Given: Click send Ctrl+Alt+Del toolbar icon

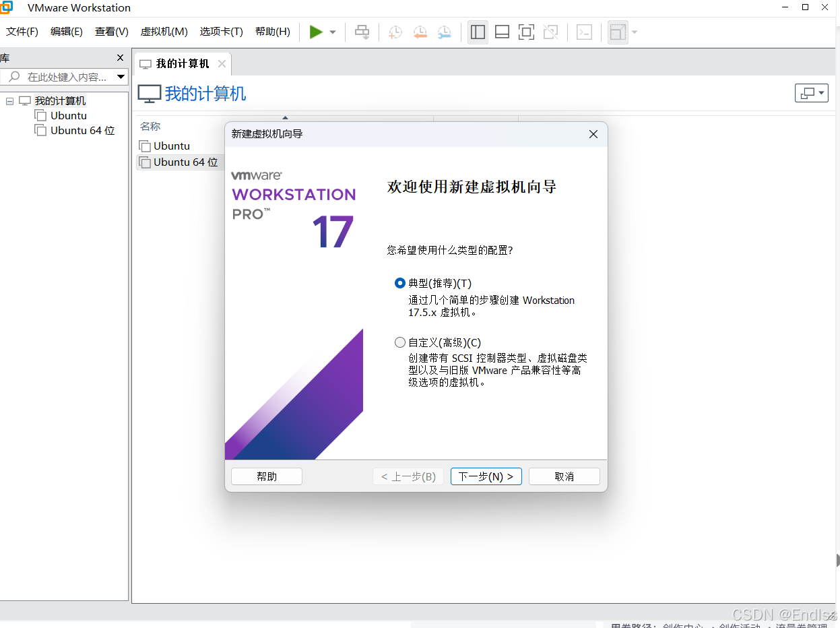Looking at the screenshot, I should tap(362, 32).
